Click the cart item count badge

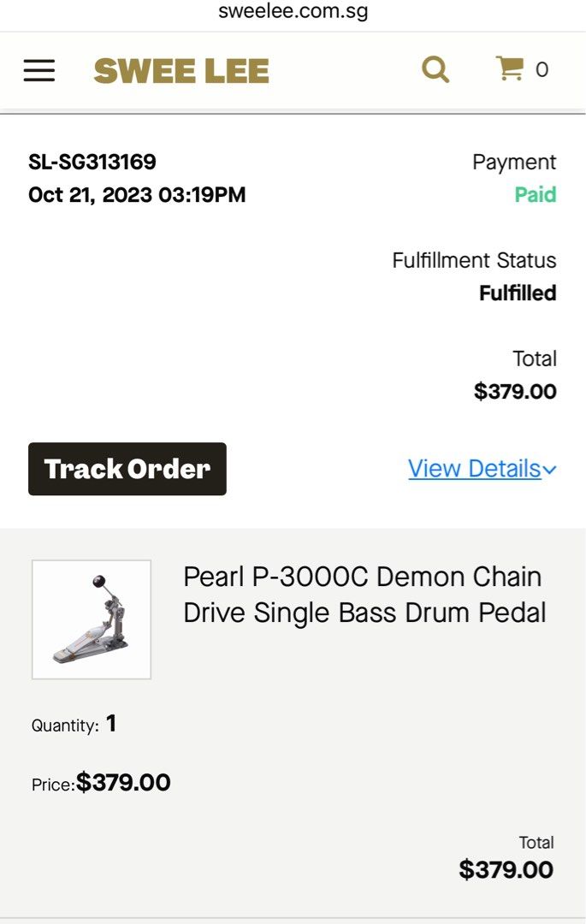(x=542, y=70)
